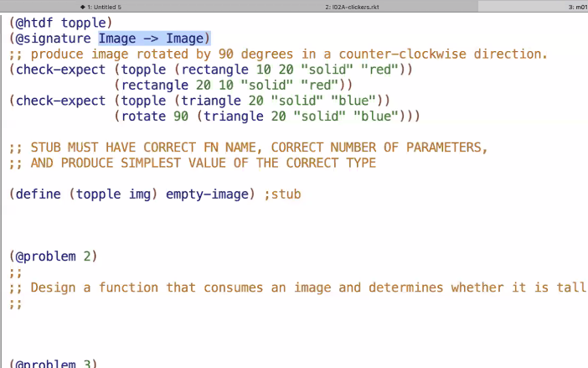Click the ';stub' comment
Image resolution: width=588 pixels, height=368 pixels.
click(282, 194)
